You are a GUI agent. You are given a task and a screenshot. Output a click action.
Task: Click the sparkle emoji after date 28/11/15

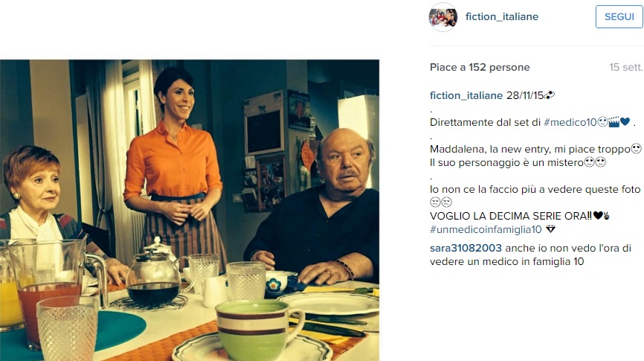click(549, 95)
